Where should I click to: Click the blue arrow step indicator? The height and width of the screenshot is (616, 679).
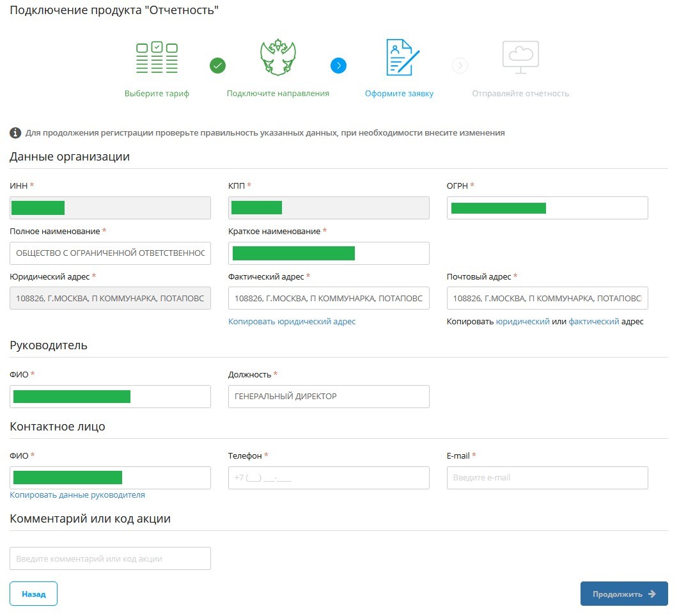click(x=338, y=65)
